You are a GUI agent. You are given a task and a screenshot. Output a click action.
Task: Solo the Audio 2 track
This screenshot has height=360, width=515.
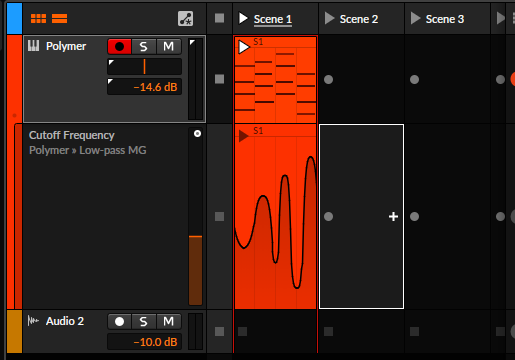pos(143,322)
